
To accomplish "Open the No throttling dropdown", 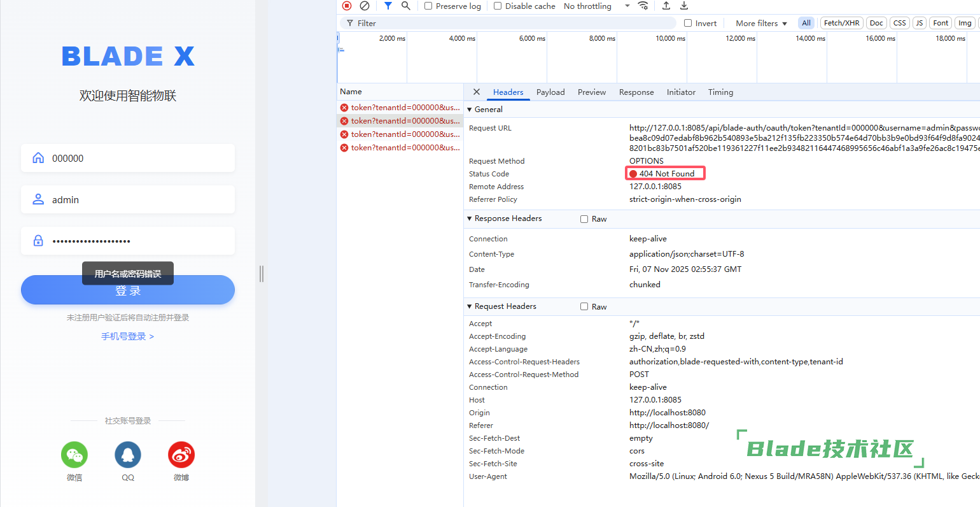I will 596,6.
